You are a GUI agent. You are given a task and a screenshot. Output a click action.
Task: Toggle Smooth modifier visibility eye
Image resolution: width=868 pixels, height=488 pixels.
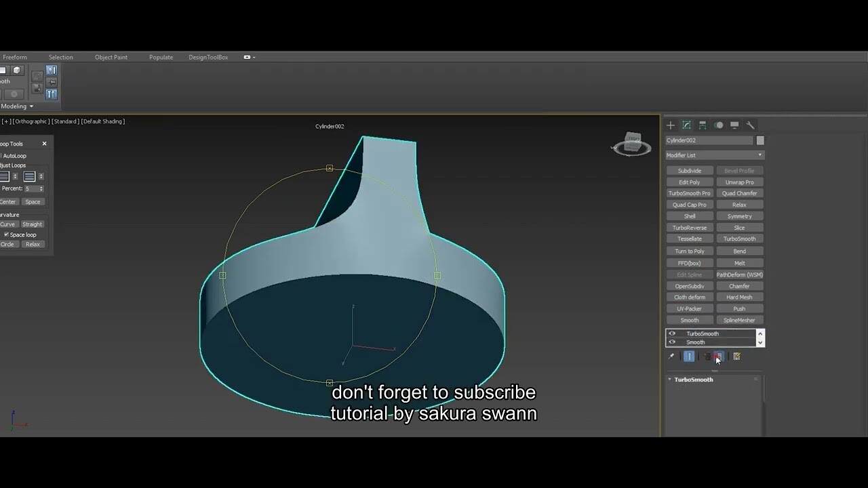(x=672, y=342)
